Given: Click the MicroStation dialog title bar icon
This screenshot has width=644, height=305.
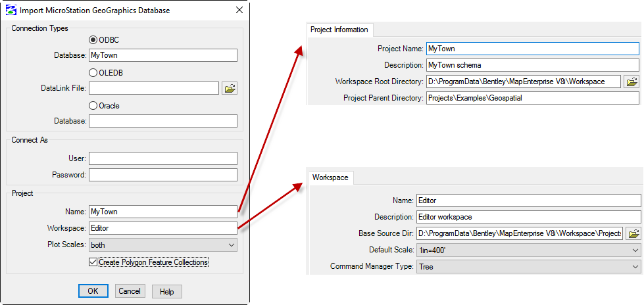Looking at the screenshot, I should (x=11, y=11).
